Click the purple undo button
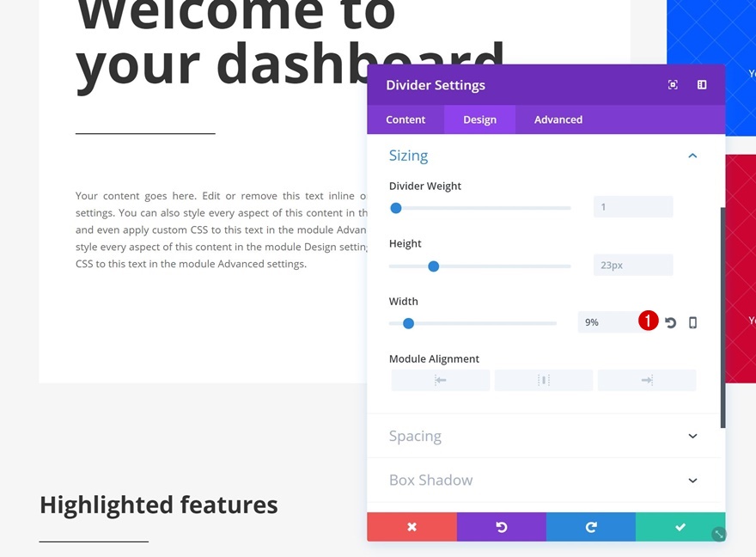 (501, 527)
